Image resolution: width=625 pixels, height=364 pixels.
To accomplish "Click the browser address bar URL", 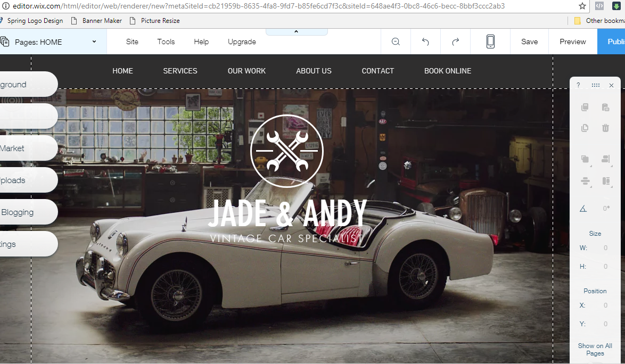I will click(259, 6).
